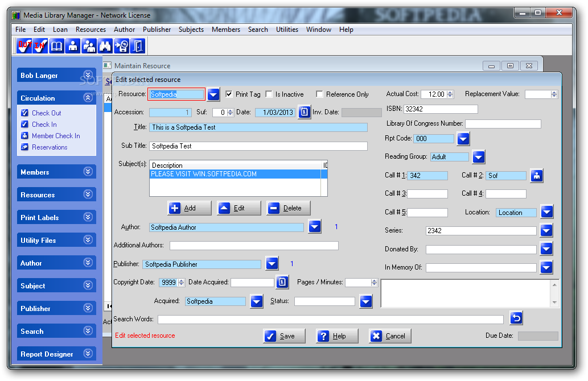This screenshot has width=588, height=381.
Task: Click the exit door toolbar icon
Action: click(138, 46)
